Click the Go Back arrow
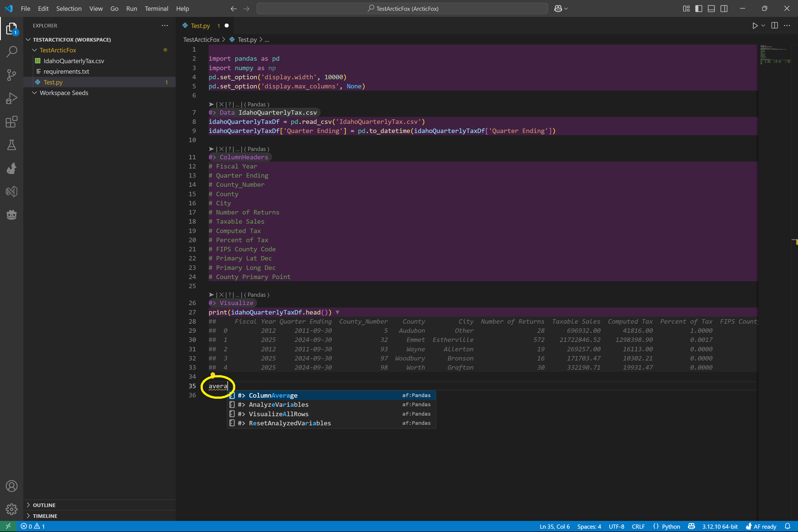 [x=233, y=9]
